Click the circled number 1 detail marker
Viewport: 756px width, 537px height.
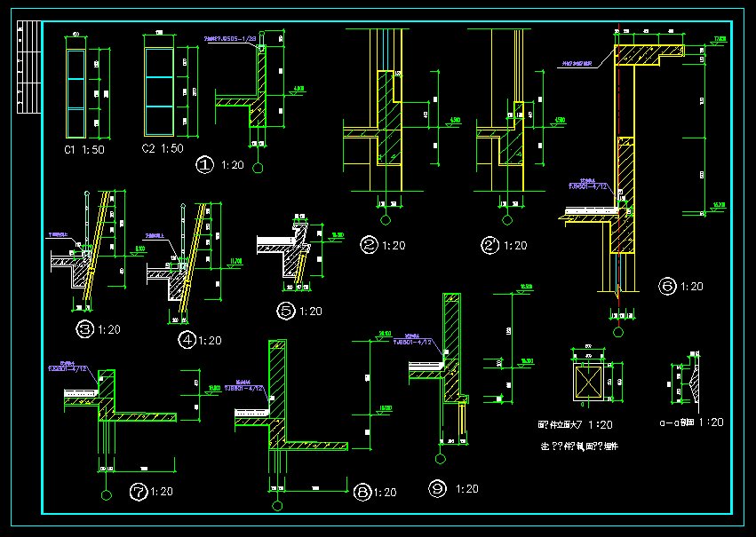205,164
